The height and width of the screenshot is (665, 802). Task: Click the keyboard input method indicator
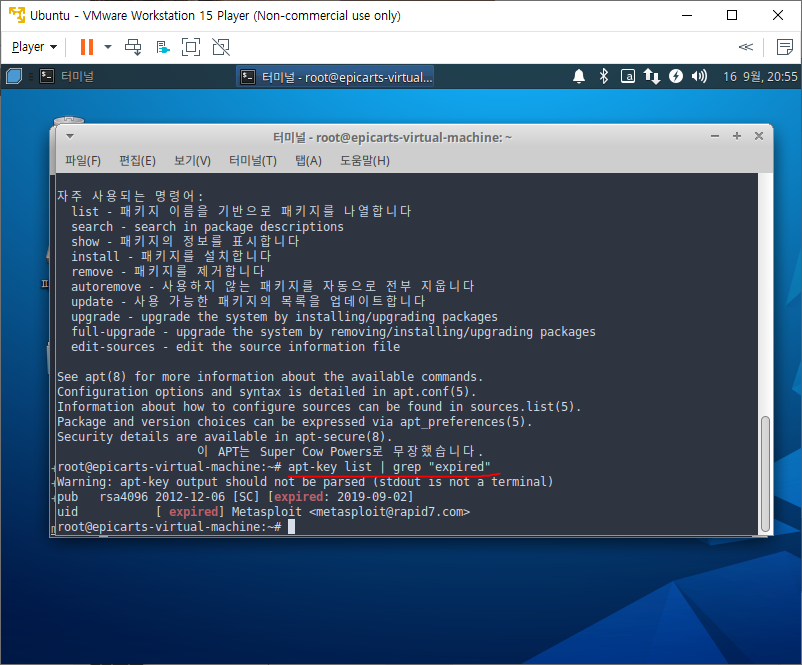(628, 77)
